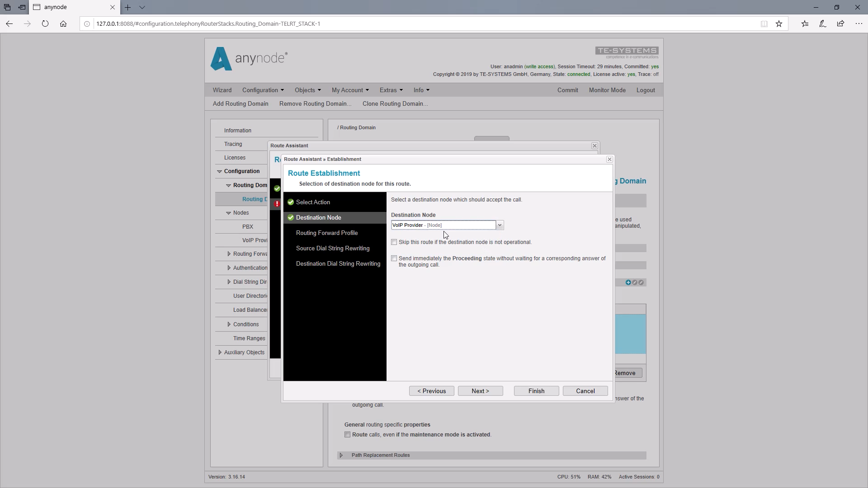This screenshot has height=488, width=868.
Task: Open the favorites hub icon
Action: pos(805,24)
